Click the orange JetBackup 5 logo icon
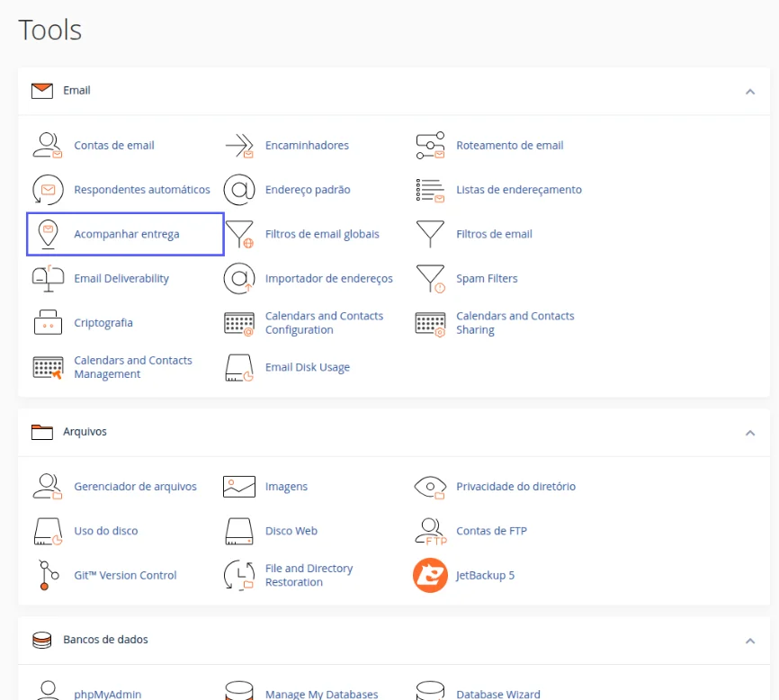The height and width of the screenshot is (700, 779). [430, 575]
